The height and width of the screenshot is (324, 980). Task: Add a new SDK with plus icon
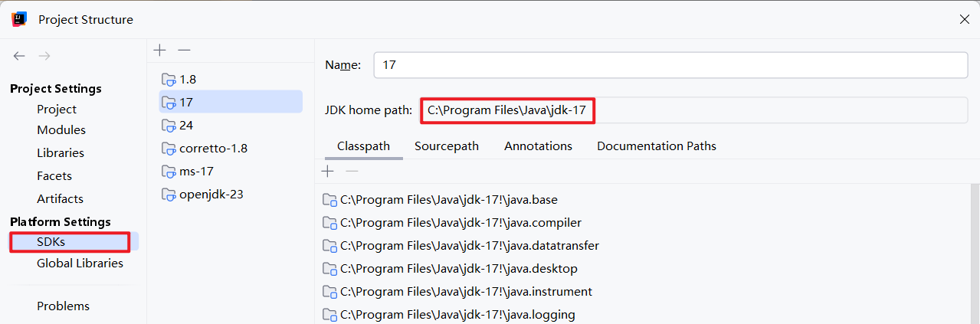[159, 50]
